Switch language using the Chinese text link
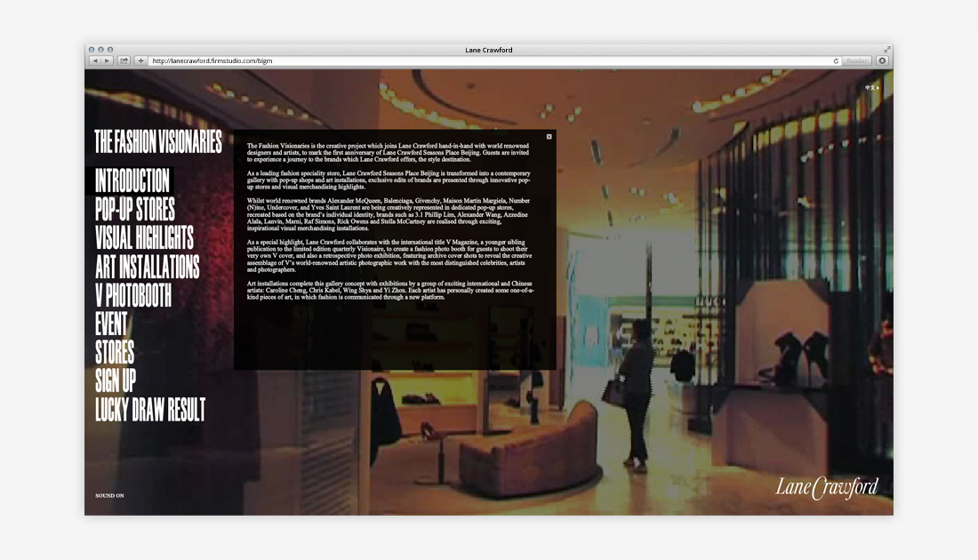The height and width of the screenshot is (560, 978). (x=872, y=88)
